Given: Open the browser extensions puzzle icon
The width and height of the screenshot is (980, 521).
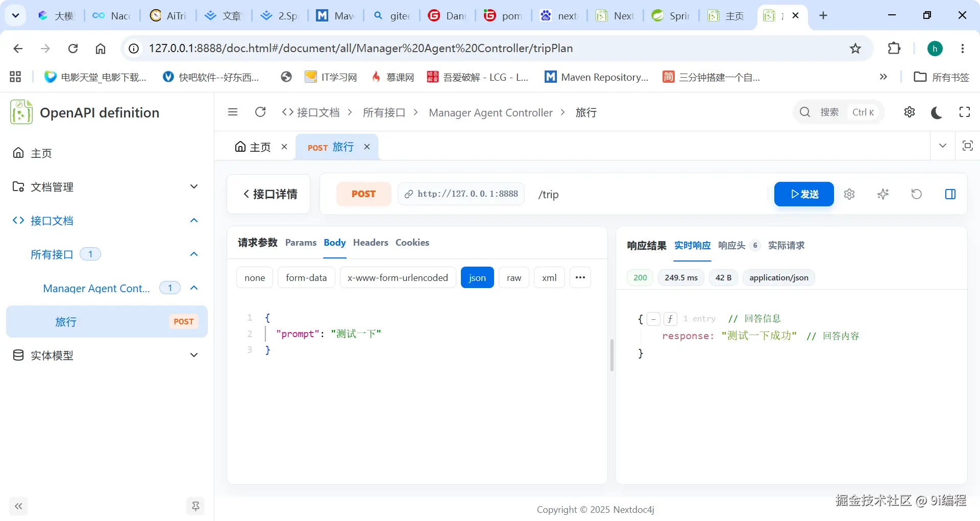Looking at the screenshot, I should point(894,49).
